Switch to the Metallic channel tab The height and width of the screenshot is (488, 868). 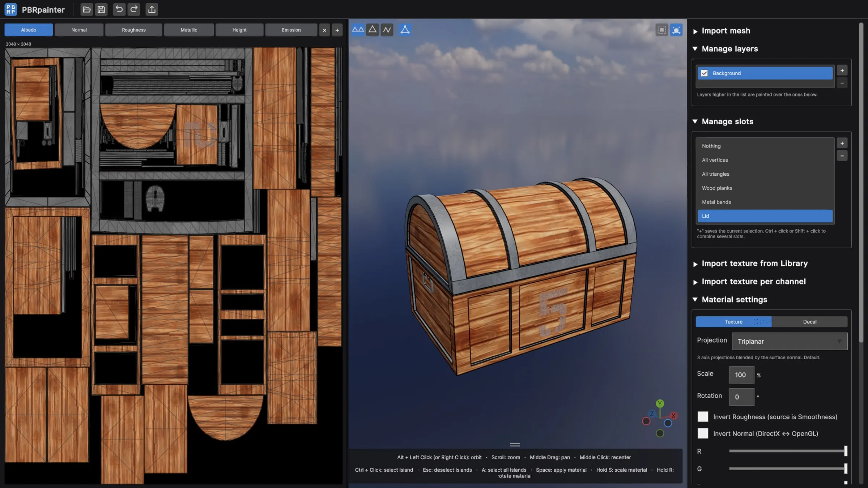[189, 30]
